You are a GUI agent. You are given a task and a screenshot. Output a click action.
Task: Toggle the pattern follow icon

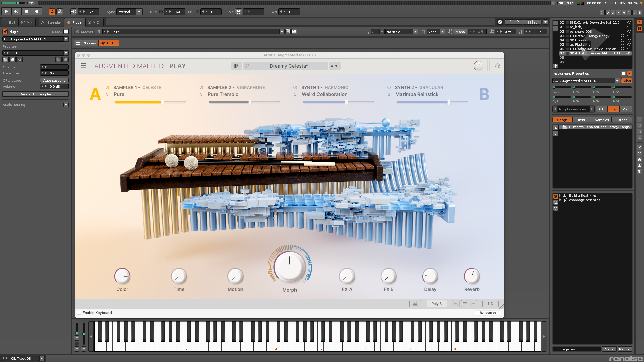(x=52, y=12)
